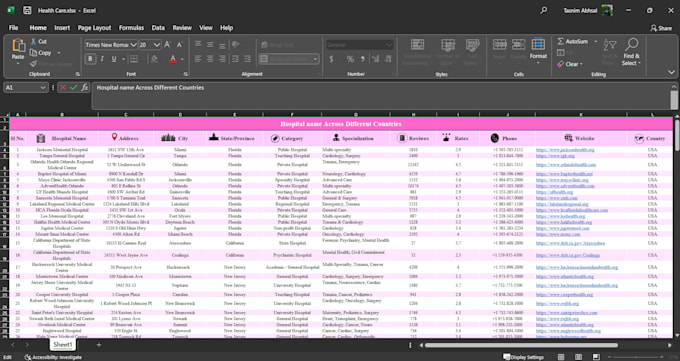Click the AutoSum sigma button
The image size is (680, 361).
point(572,41)
